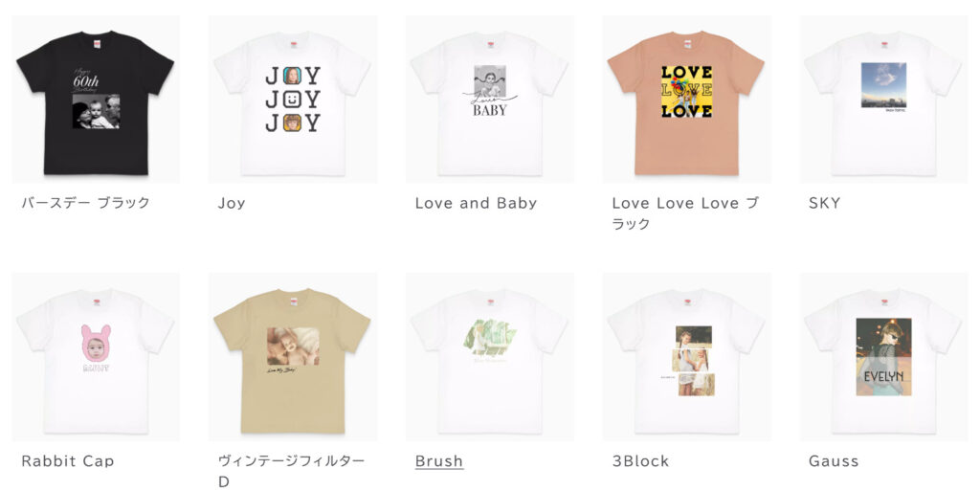This screenshot has width=980, height=491.
Task: Open the Rabbit Cap title link
Action: point(68,461)
